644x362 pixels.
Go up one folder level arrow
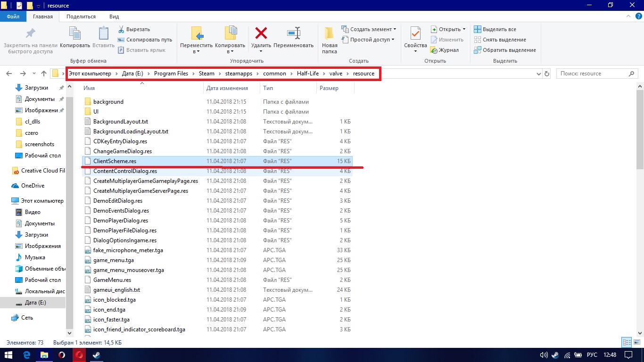(44, 74)
